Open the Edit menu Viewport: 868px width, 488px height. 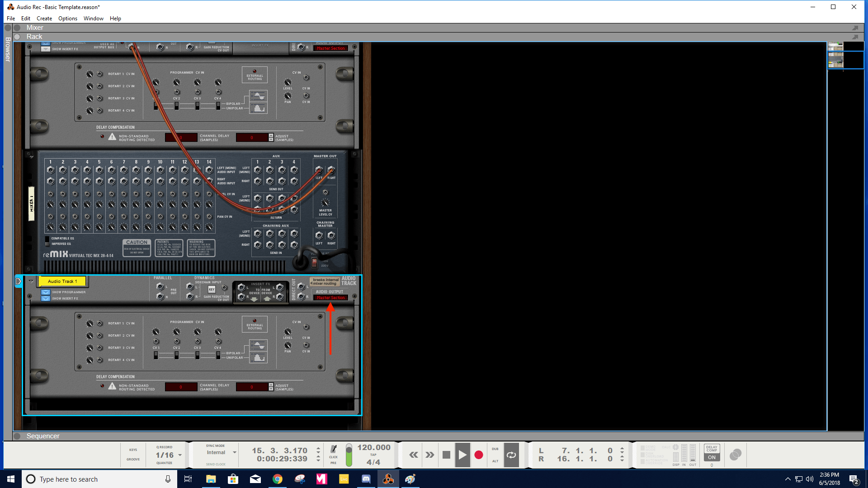click(26, 19)
